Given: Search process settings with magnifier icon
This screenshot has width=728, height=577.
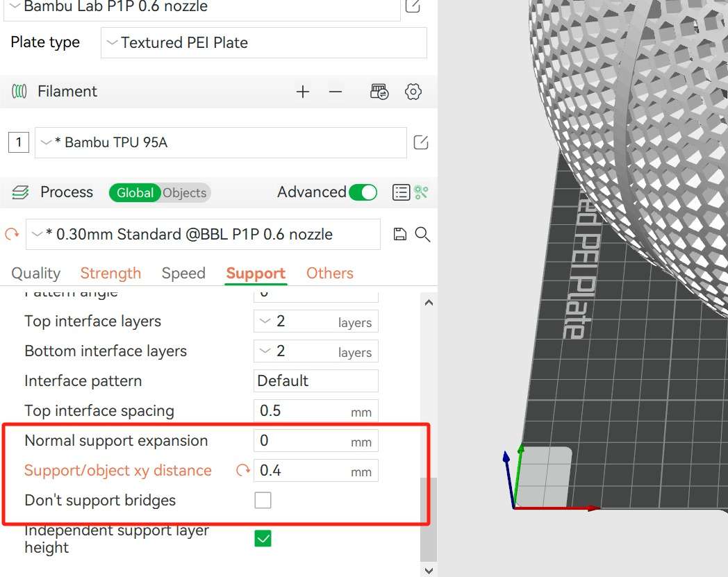Looking at the screenshot, I should tap(422, 234).
